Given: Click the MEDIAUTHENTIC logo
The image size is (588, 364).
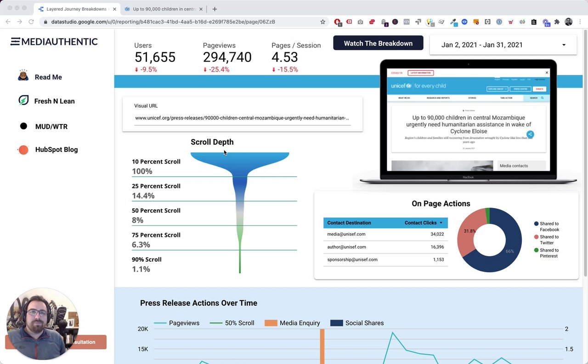Looking at the screenshot, I should coord(54,42).
